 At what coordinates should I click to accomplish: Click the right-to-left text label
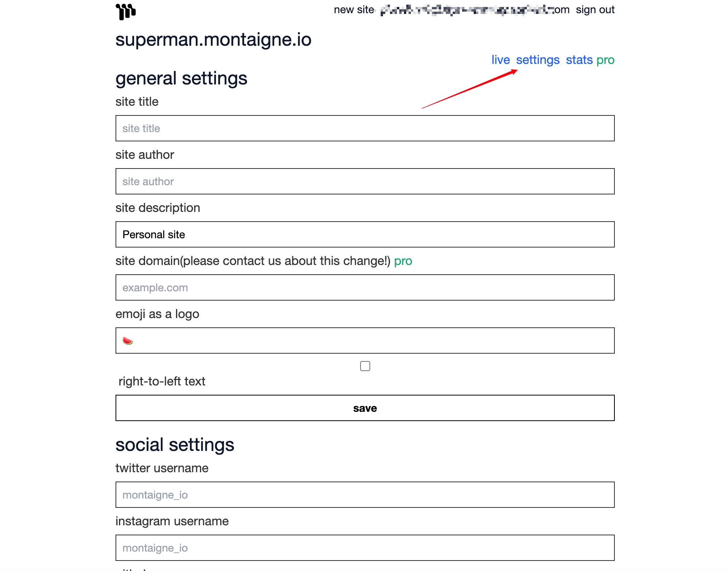coord(162,381)
